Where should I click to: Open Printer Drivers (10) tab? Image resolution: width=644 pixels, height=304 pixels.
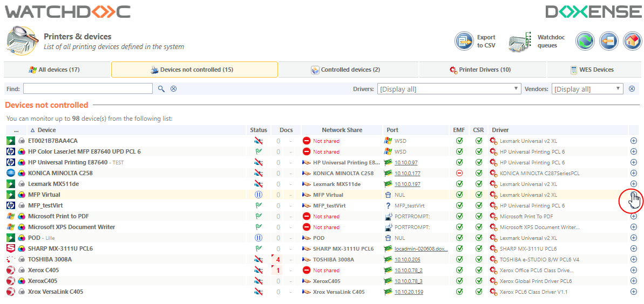pos(483,70)
